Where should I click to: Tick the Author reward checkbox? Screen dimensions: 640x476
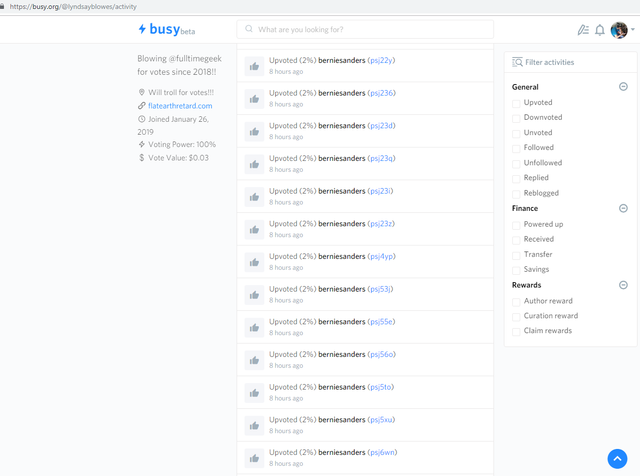pyautogui.click(x=517, y=301)
